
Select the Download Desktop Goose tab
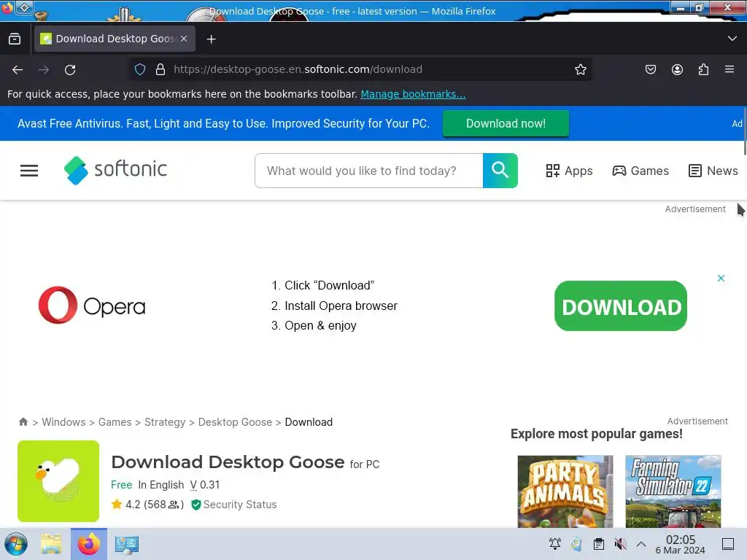115,39
